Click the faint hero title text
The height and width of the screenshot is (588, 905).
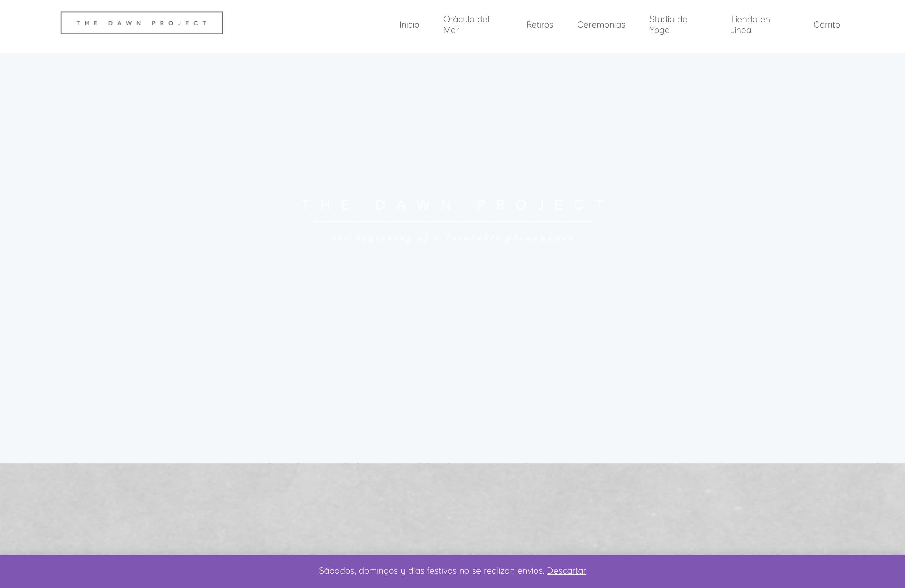tap(452, 205)
